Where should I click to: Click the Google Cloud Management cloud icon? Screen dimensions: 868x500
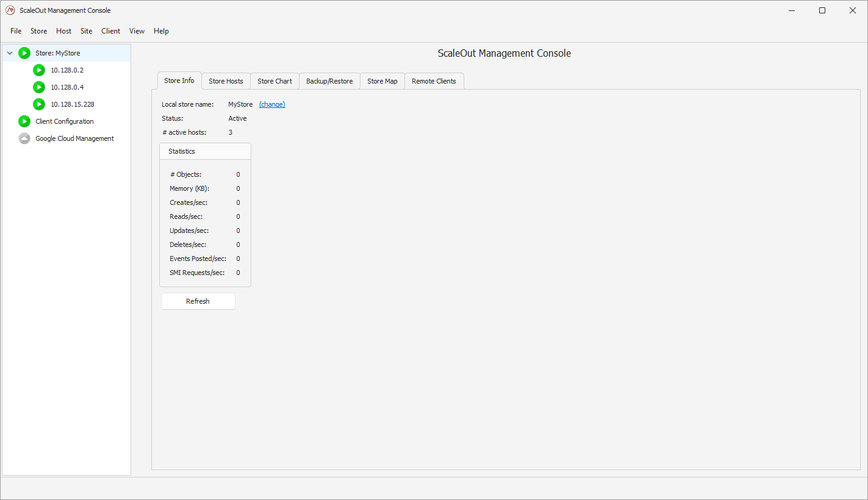(x=24, y=138)
